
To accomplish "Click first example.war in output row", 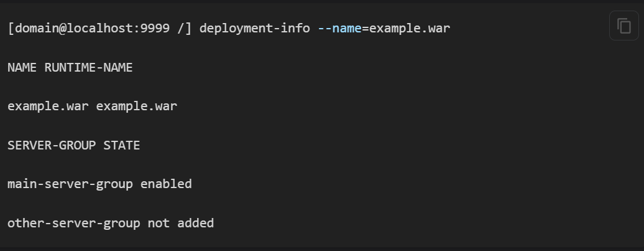I will coord(48,107).
